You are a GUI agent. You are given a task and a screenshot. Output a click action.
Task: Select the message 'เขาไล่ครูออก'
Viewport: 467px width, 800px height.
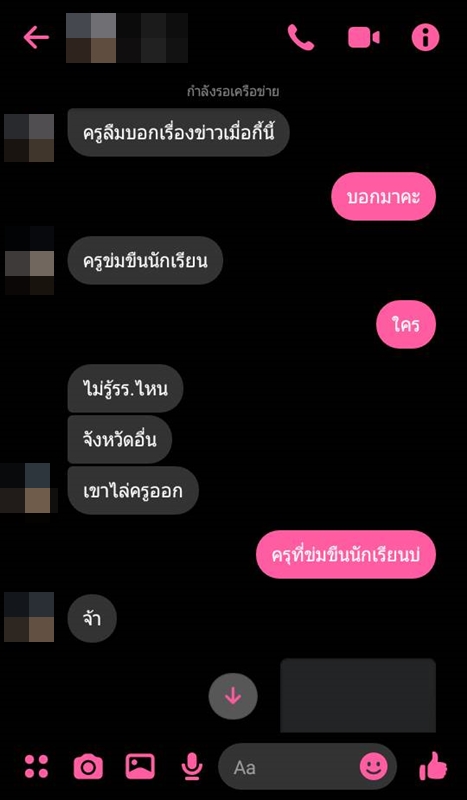133,490
